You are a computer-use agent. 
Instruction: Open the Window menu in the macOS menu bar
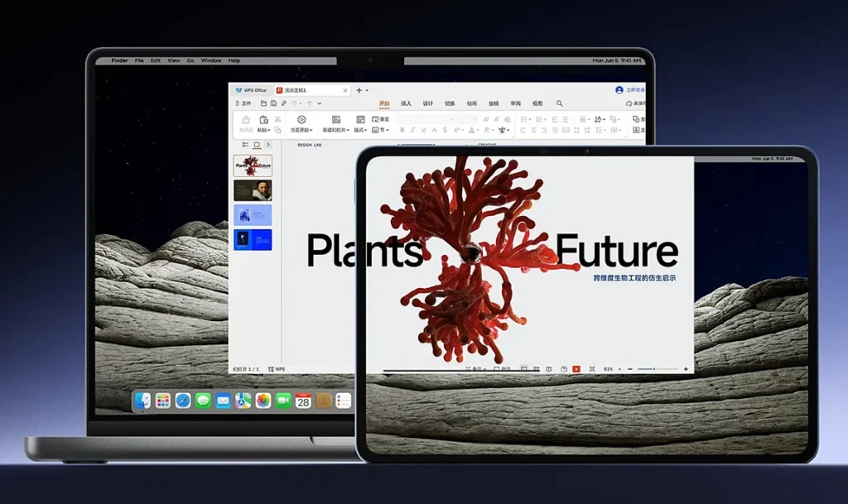point(210,60)
